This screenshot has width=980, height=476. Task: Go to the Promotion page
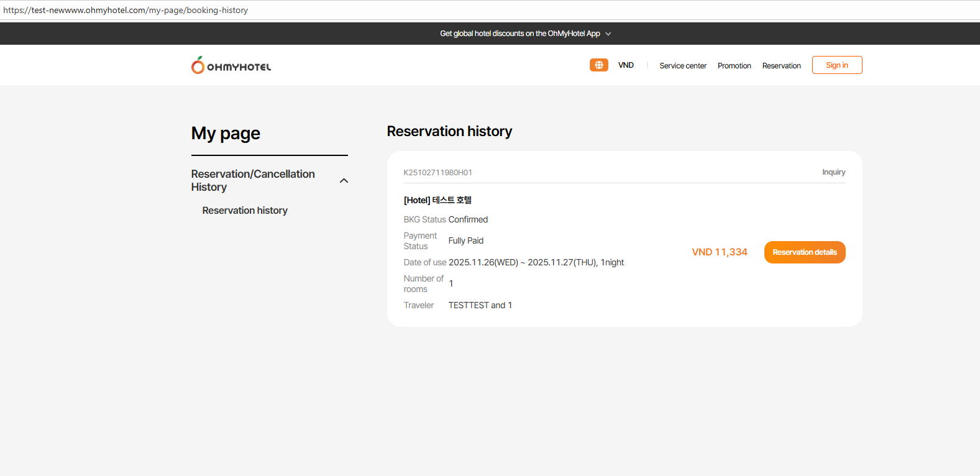tap(734, 66)
